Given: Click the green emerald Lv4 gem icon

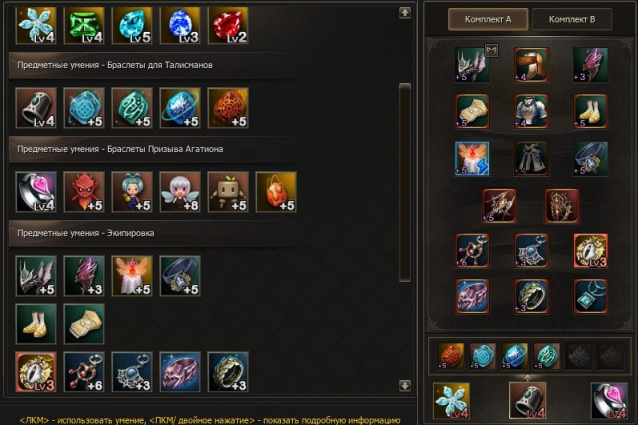Looking at the screenshot, I should tap(84, 24).
